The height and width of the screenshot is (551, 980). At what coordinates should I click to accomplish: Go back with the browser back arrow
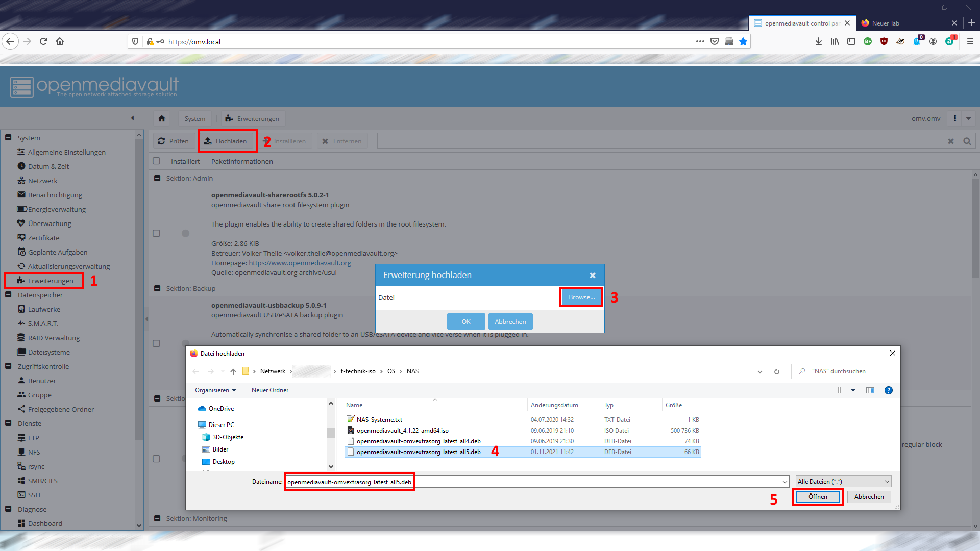pyautogui.click(x=10, y=41)
